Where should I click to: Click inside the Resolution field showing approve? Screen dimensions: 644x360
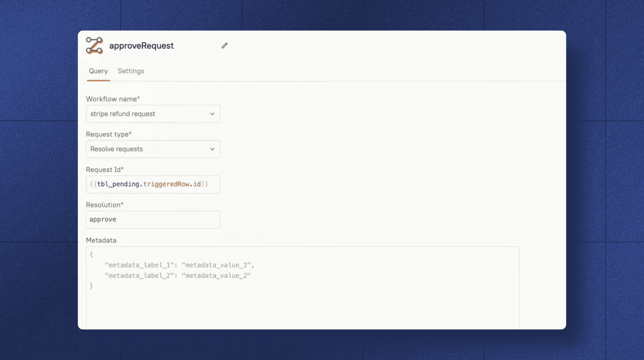coord(153,219)
